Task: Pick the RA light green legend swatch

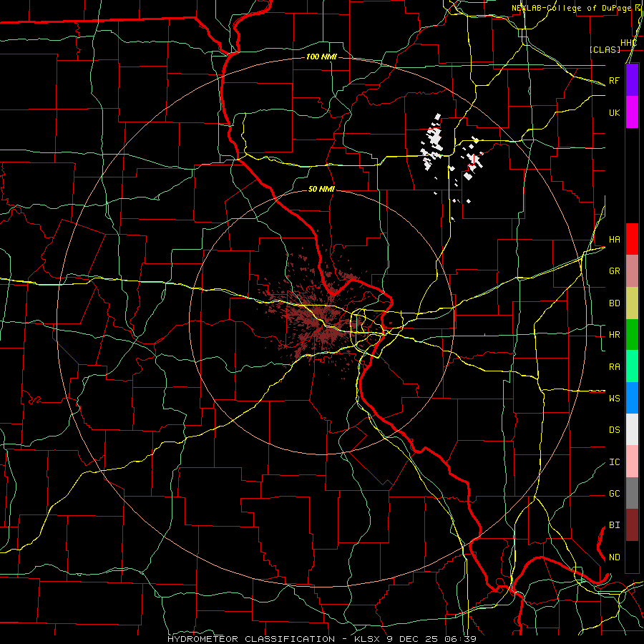Action: 632,366
